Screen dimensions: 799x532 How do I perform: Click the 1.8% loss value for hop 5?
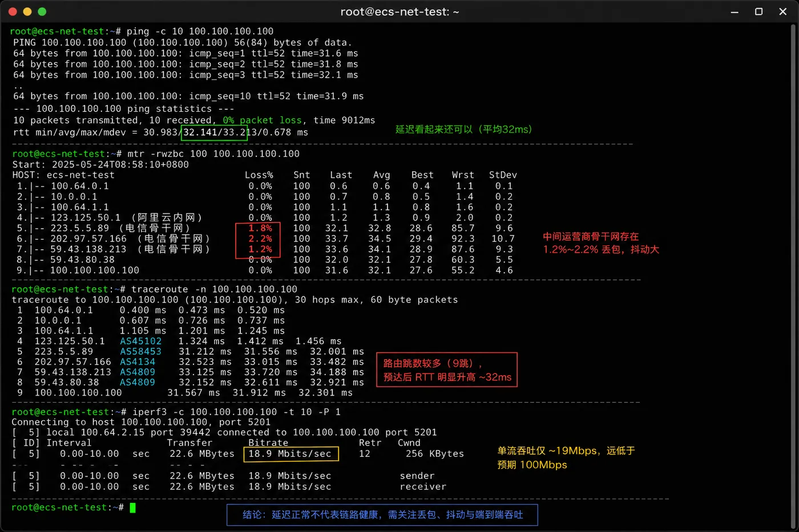(x=260, y=228)
